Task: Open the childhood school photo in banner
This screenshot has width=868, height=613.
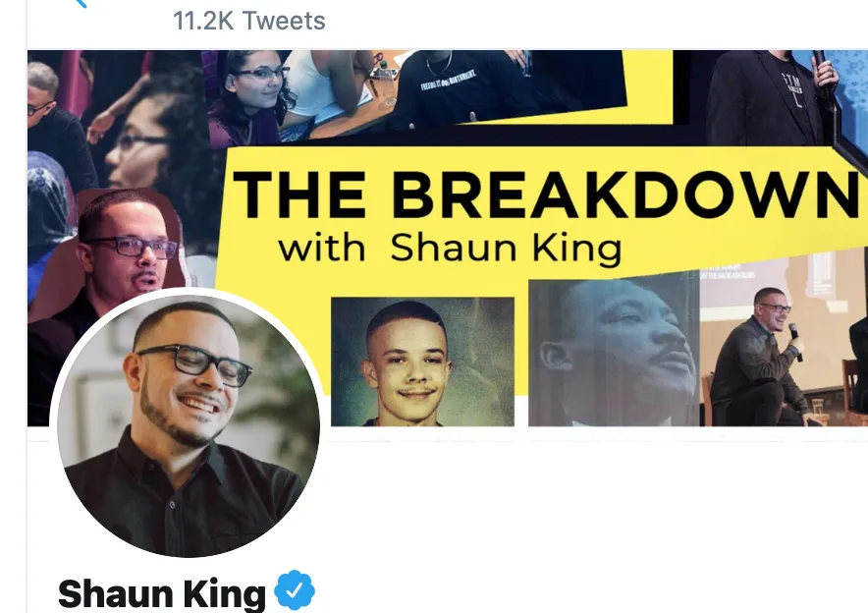Action: pyautogui.click(x=422, y=362)
